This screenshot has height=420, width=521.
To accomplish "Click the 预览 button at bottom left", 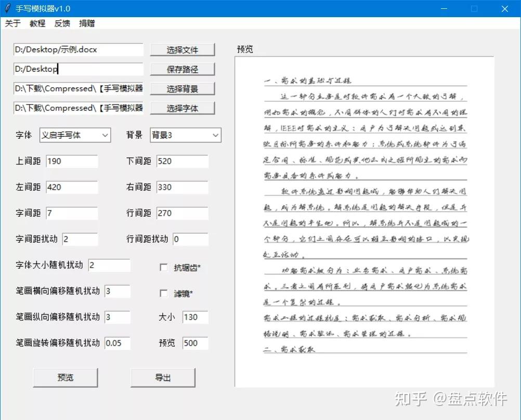I will point(66,377).
